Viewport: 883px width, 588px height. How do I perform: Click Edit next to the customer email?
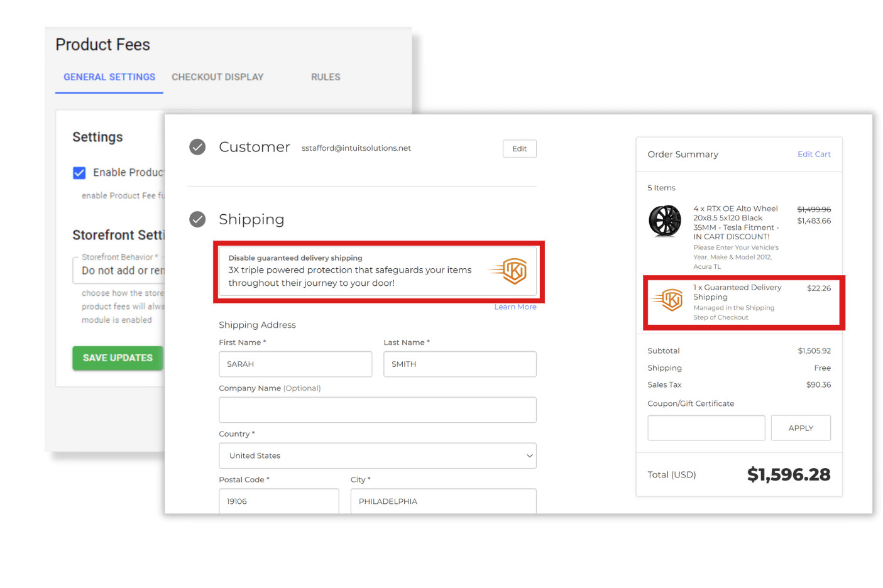pos(519,148)
